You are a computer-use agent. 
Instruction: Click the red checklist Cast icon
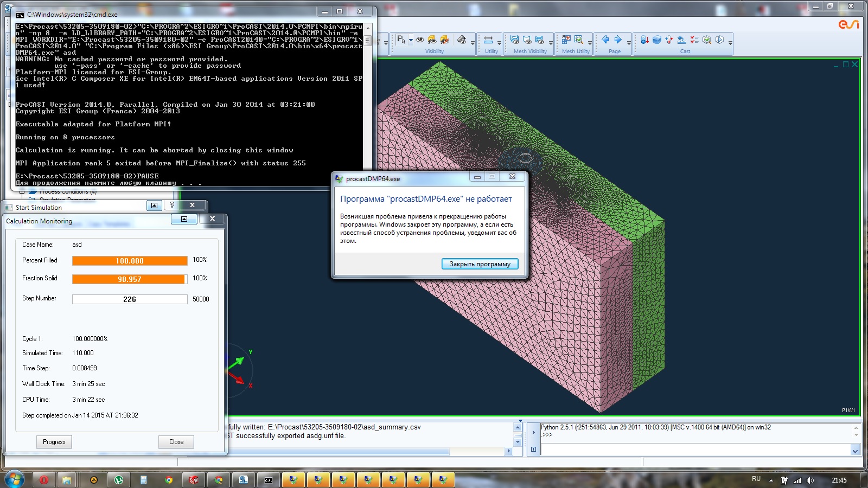[x=694, y=40]
